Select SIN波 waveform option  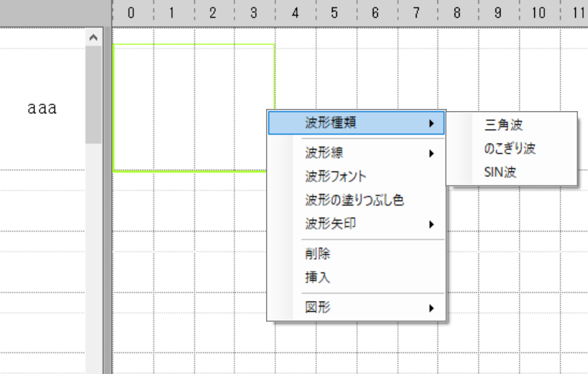coord(501,172)
